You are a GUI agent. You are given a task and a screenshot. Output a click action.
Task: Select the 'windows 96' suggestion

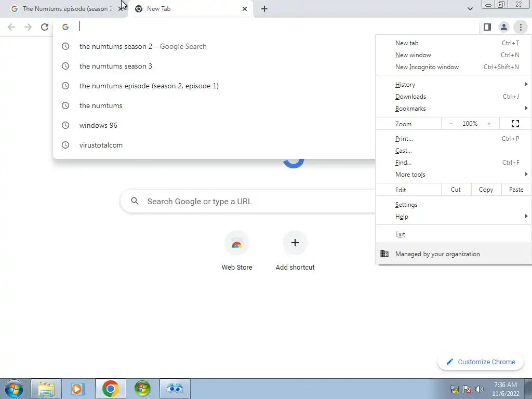click(x=214, y=125)
